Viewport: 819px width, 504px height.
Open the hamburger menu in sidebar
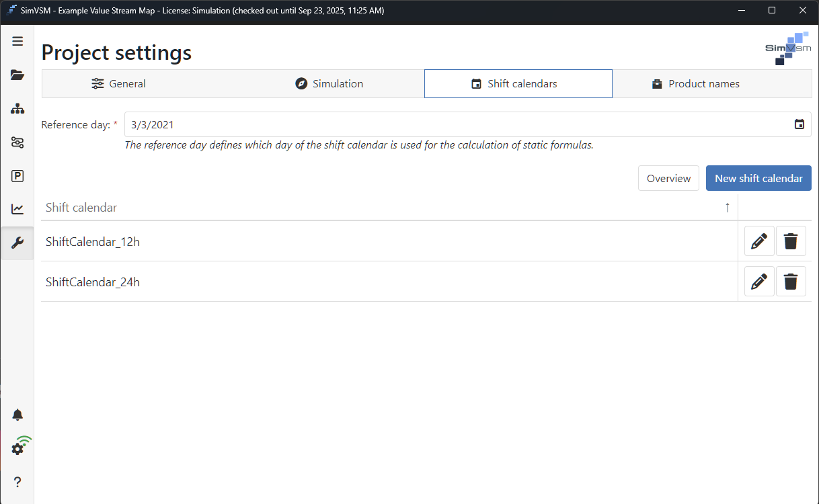coord(17,42)
